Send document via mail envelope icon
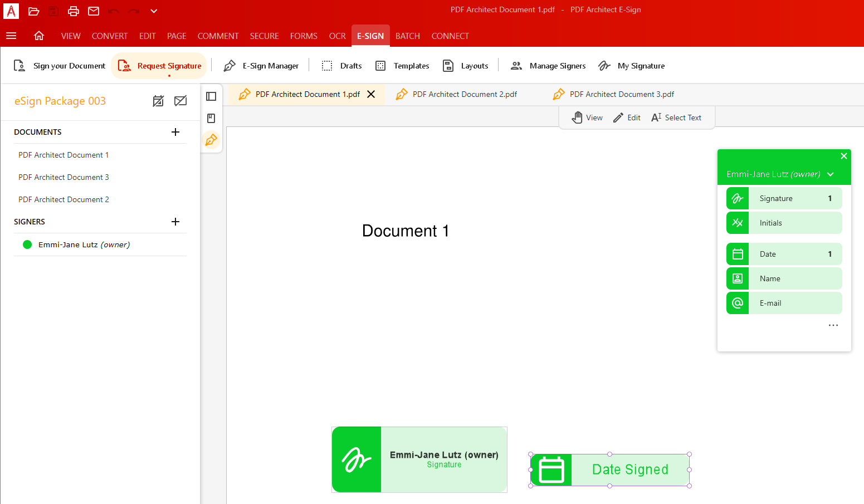 click(x=94, y=11)
